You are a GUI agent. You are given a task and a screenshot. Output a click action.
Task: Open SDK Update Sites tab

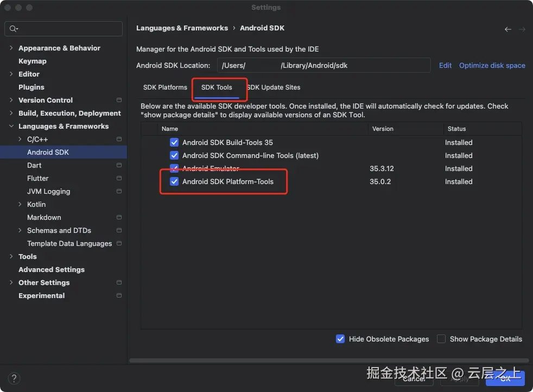274,87
